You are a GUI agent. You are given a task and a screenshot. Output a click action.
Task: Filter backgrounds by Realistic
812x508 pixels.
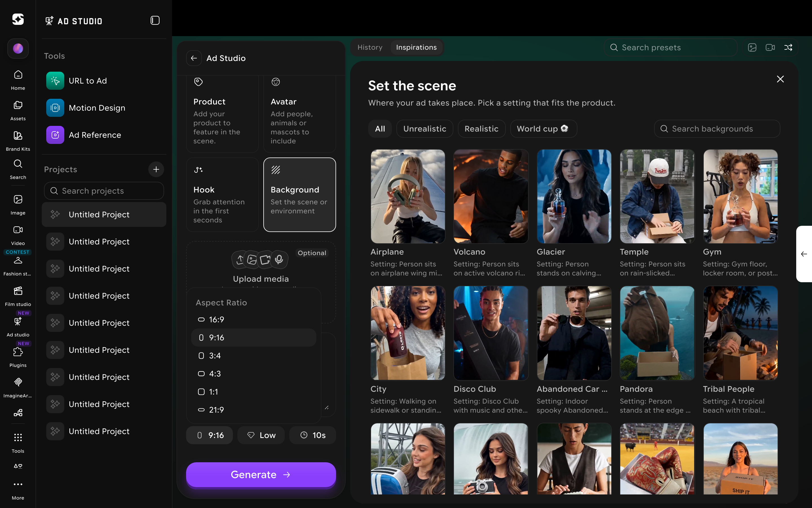coord(481,129)
